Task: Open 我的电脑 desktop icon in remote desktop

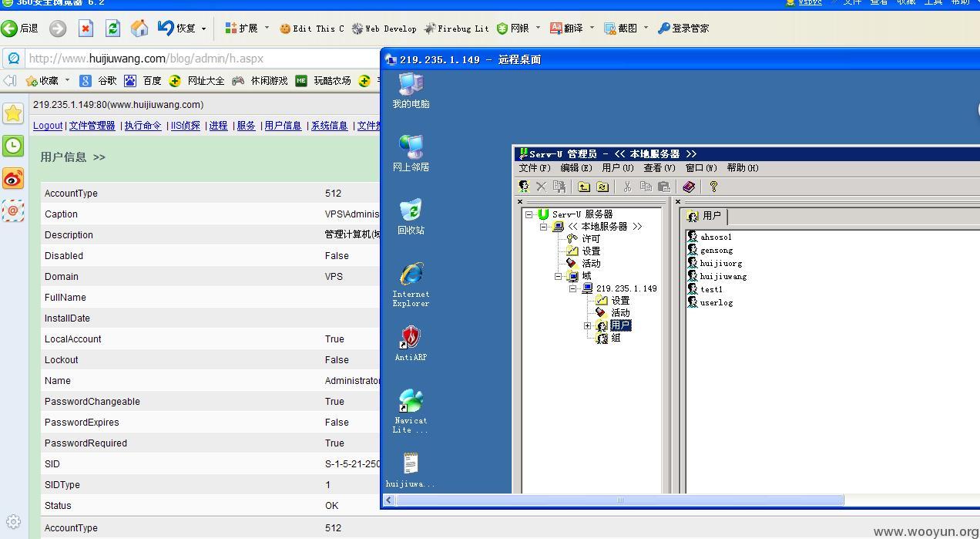Action: (411, 90)
